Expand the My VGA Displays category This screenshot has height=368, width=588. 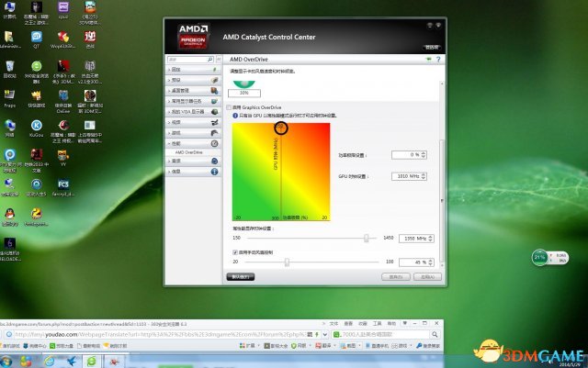point(193,112)
